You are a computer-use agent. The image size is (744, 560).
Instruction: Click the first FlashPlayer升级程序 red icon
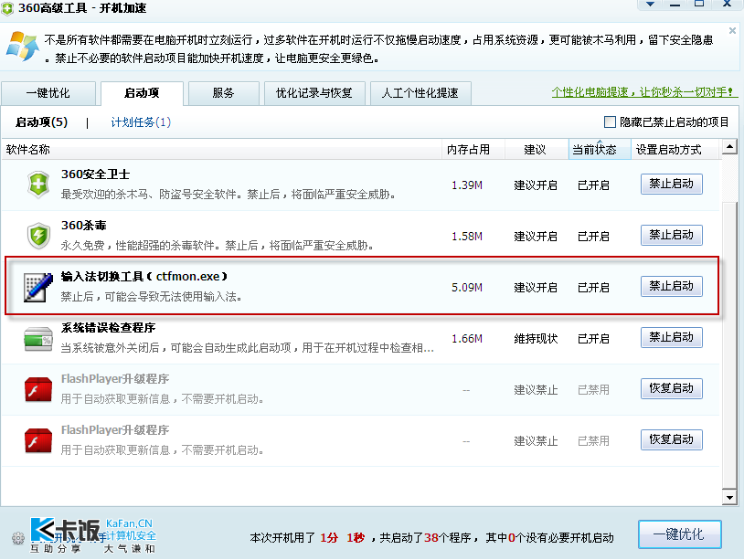click(x=38, y=390)
